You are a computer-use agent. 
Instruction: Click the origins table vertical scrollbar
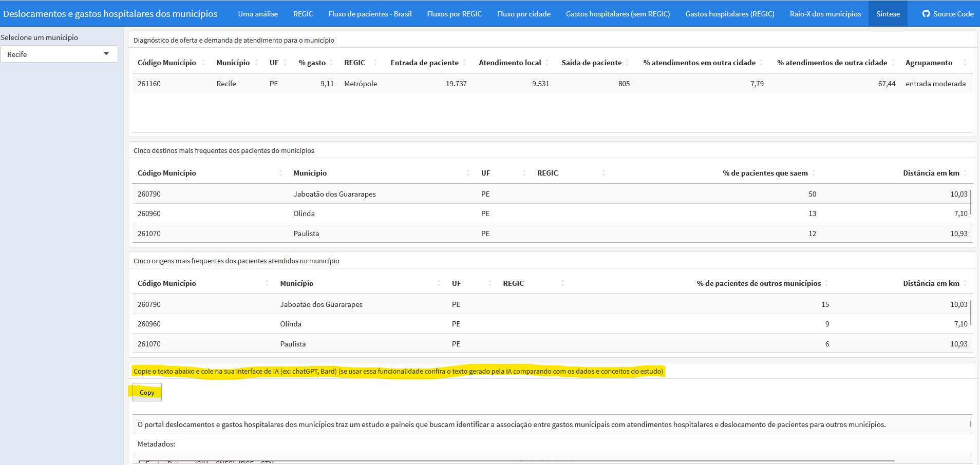click(x=971, y=313)
